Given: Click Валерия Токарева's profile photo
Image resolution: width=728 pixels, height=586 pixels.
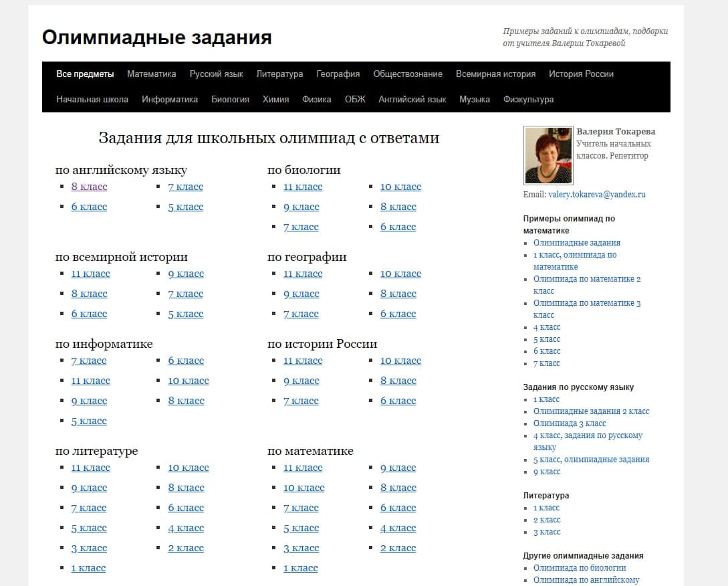Looking at the screenshot, I should (548, 155).
